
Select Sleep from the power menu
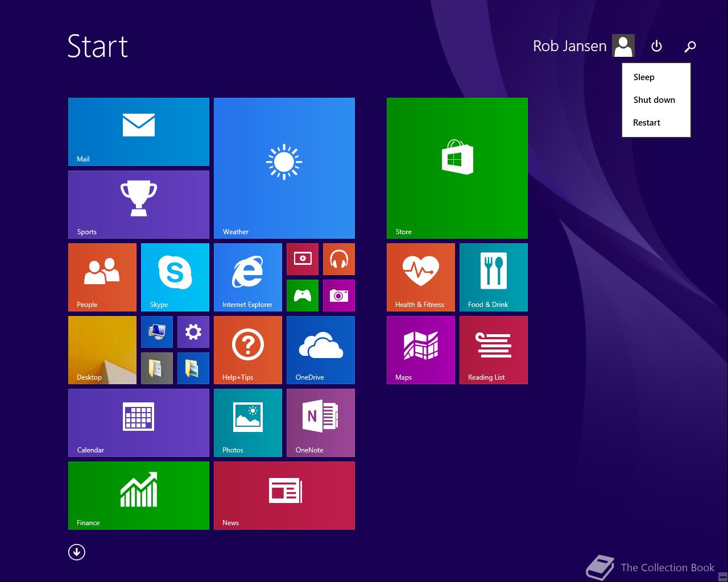point(644,77)
